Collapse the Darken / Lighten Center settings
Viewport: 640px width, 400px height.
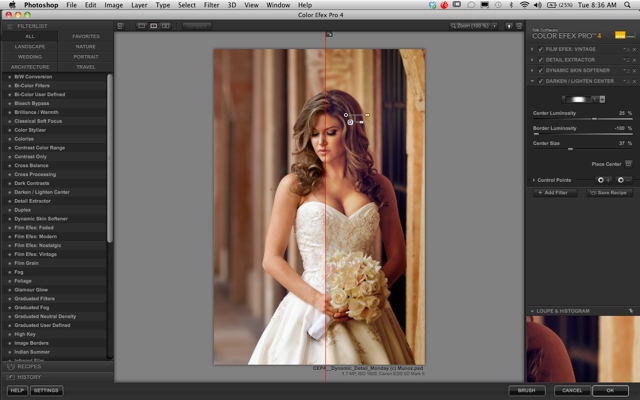[x=532, y=81]
